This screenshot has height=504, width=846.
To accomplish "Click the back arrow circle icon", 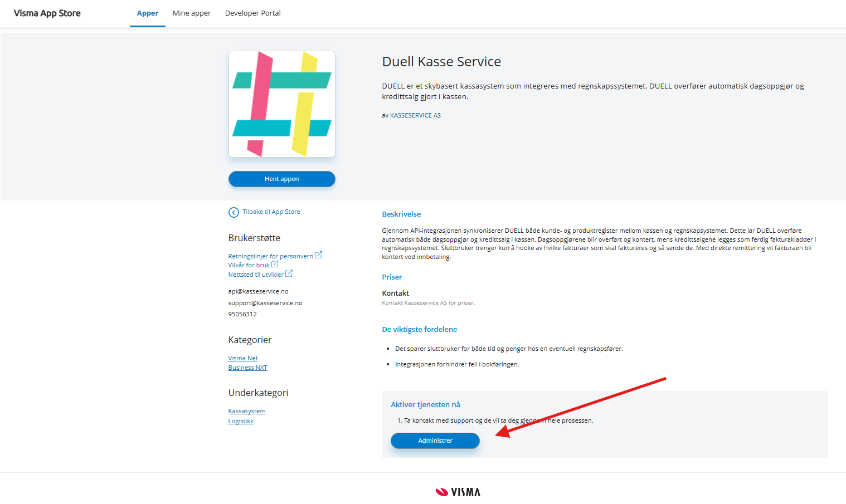I will point(234,212).
